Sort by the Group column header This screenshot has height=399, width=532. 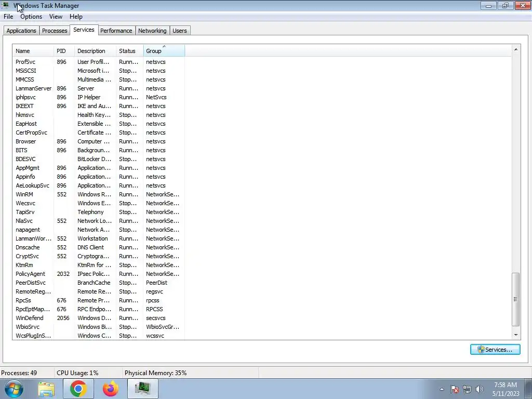point(164,51)
